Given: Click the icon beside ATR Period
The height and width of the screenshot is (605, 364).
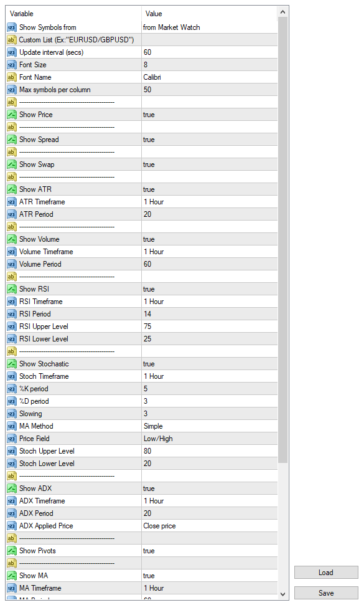Looking at the screenshot, I should [12, 214].
